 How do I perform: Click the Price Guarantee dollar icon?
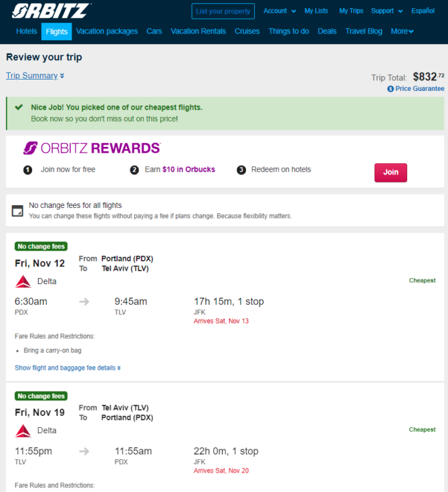pyautogui.click(x=390, y=89)
